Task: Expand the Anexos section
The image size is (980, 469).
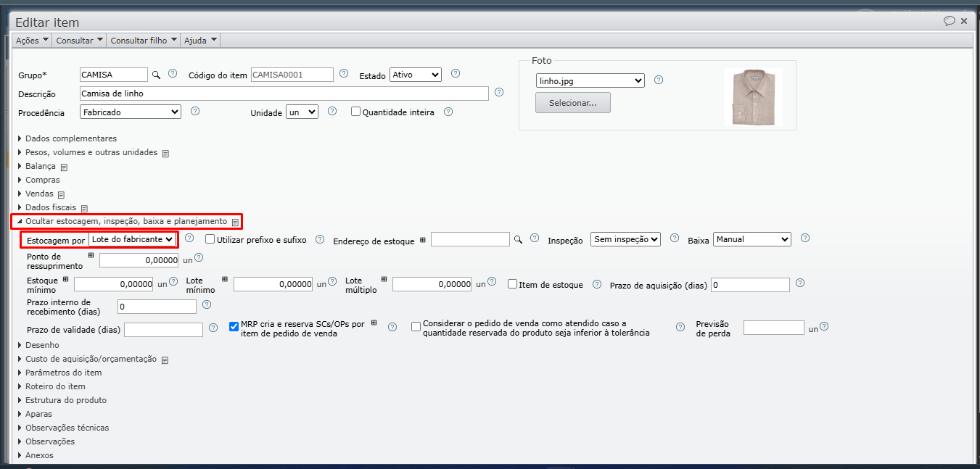Action: [36, 455]
